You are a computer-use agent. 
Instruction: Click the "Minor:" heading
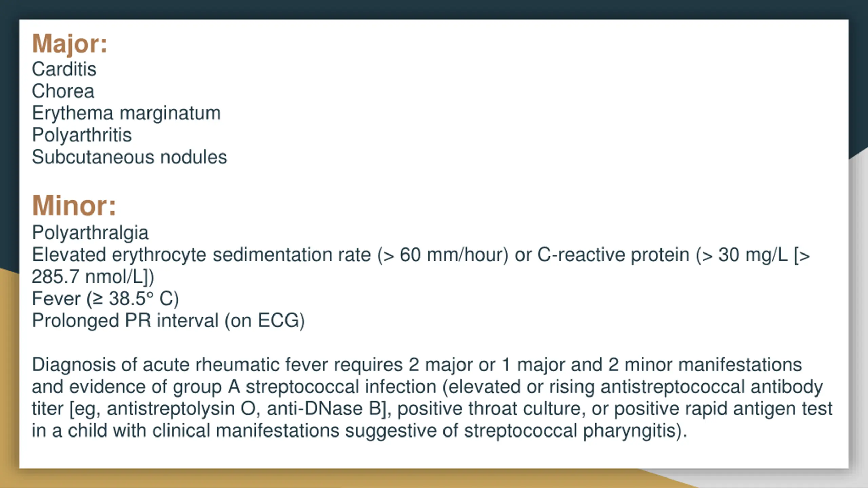pyautogui.click(x=74, y=205)
